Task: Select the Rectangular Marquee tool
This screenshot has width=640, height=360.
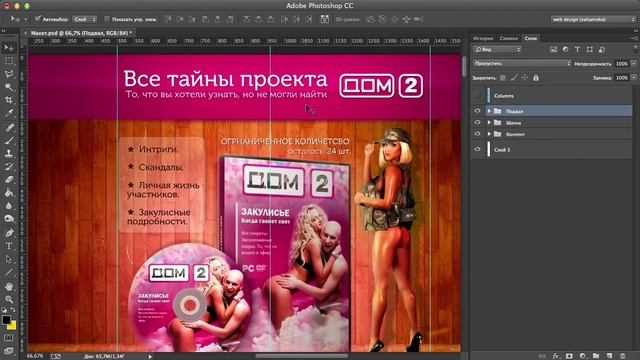Action: [x=9, y=61]
